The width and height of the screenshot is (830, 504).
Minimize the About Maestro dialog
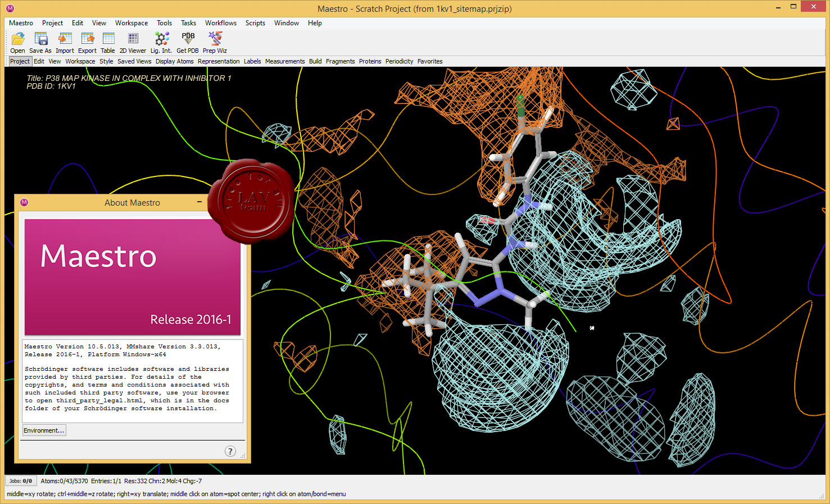[x=199, y=202]
